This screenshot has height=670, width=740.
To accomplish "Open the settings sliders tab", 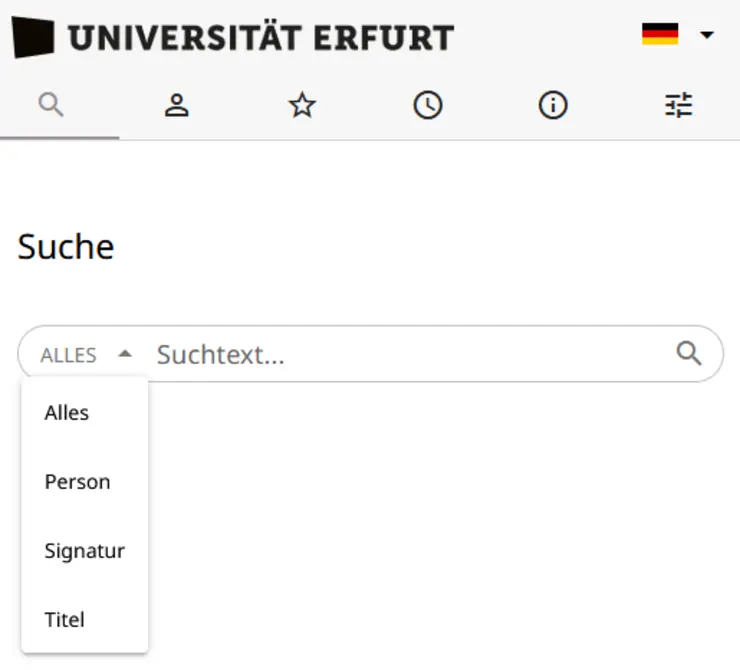I will (679, 105).
